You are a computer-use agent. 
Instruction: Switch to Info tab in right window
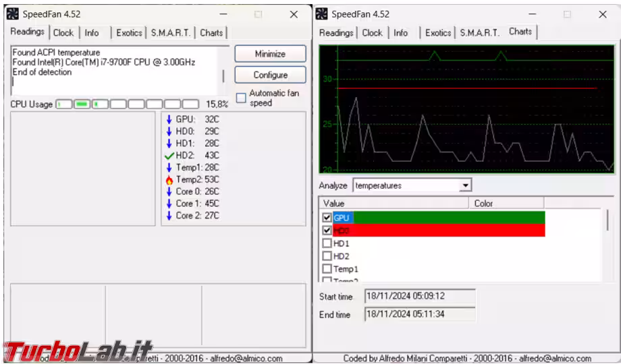pyautogui.click(x=400, y=33)
